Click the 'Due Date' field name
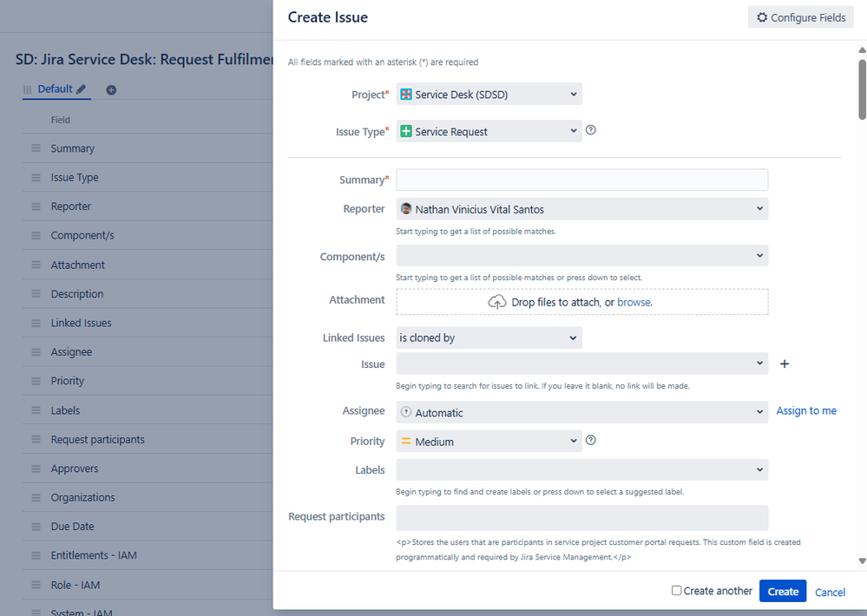Viewport: 867px width, 616px height. coord(72,527)
